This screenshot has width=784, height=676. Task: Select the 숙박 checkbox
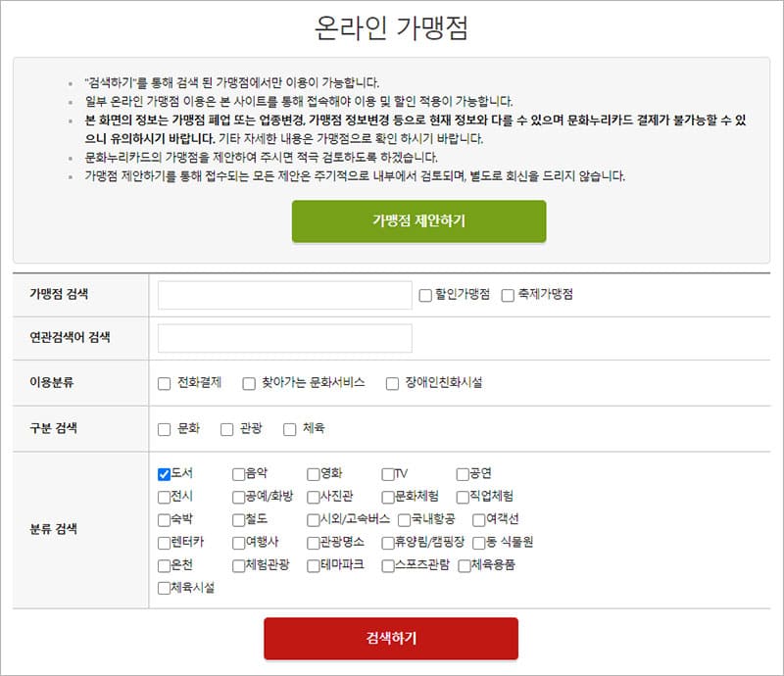click(164, 519)
